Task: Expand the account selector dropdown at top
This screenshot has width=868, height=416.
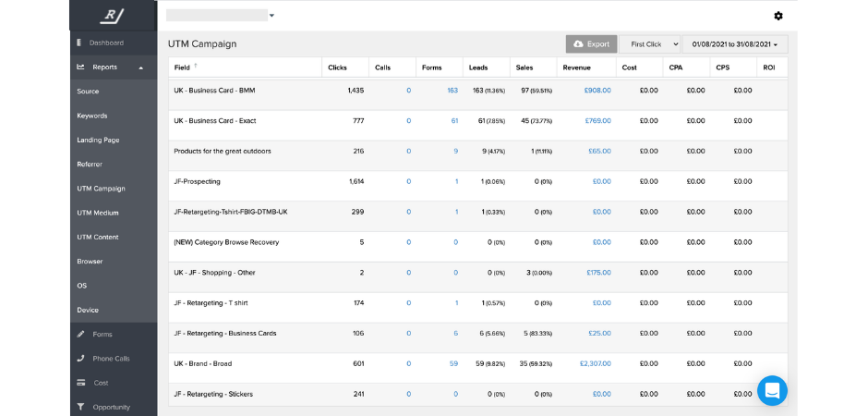Action: point(271,16)
